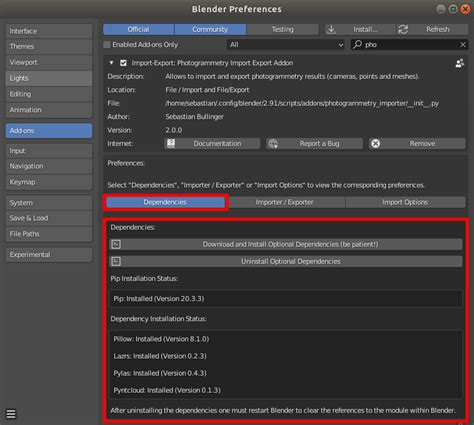
Task: Click the Refresh circular arrows icon
Action: (403, 29)
